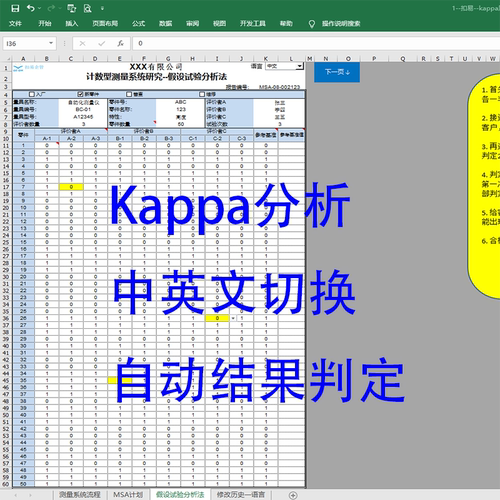Image resolution: width=500 pixels, height=500 pixels.
Task: Click column header Q
Action: tap(403, 59)
